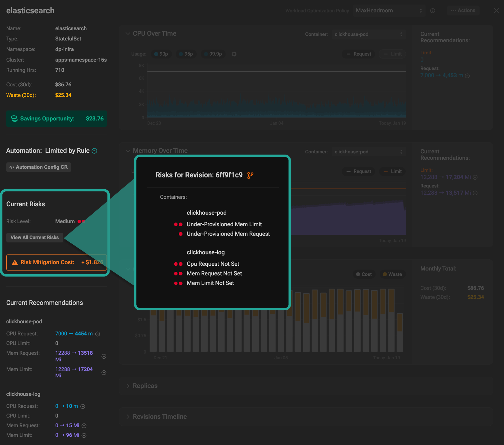The width and height of the screenshot is (504, 445).
Task: Open the Container dropdown in Memory Over Time
Action: [x=368, y=152]
